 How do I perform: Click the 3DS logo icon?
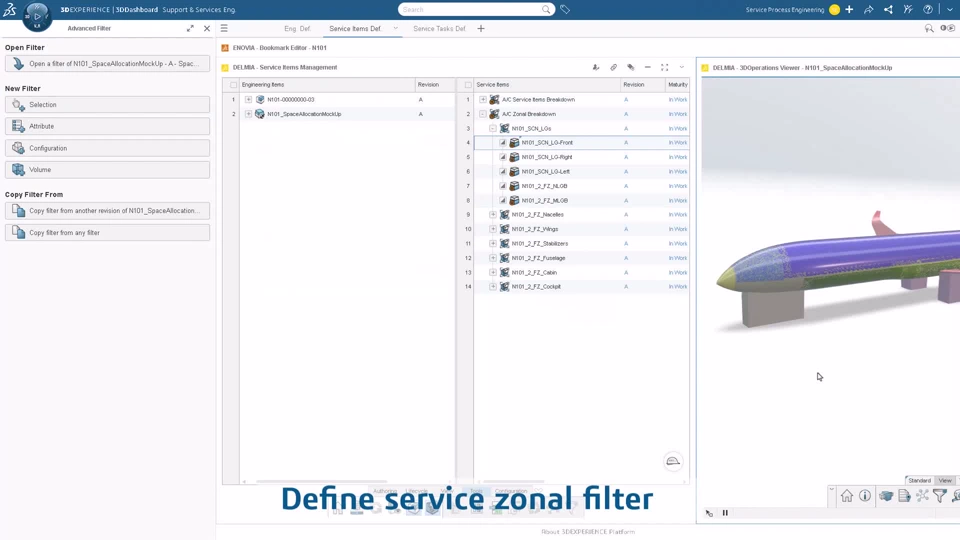pyautogui.click(x=10, y=9)
